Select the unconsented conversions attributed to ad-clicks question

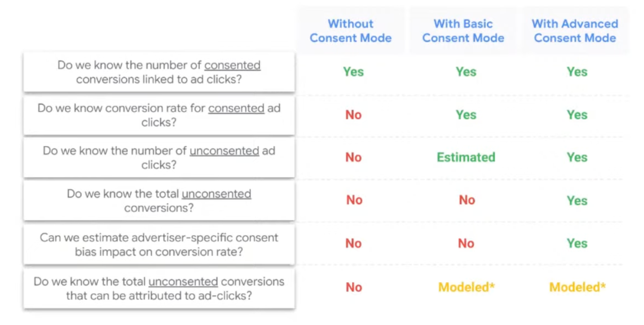pos(159,289)
